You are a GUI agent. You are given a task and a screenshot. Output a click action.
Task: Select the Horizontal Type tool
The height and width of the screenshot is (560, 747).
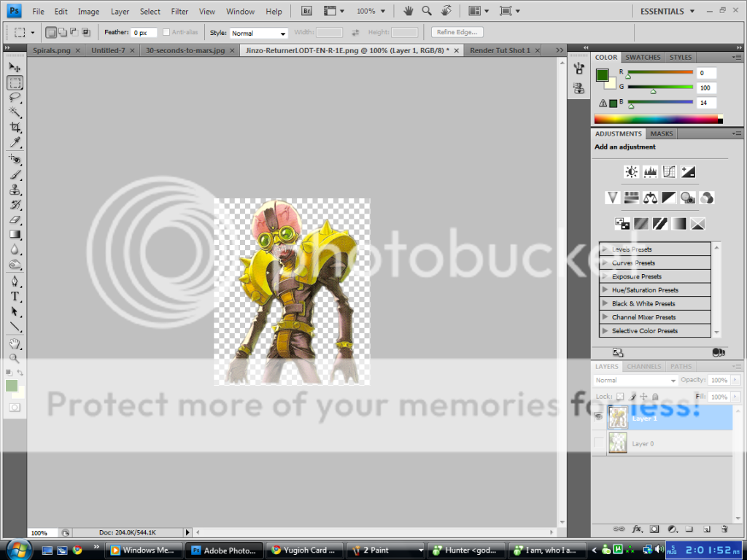[15, 296]
